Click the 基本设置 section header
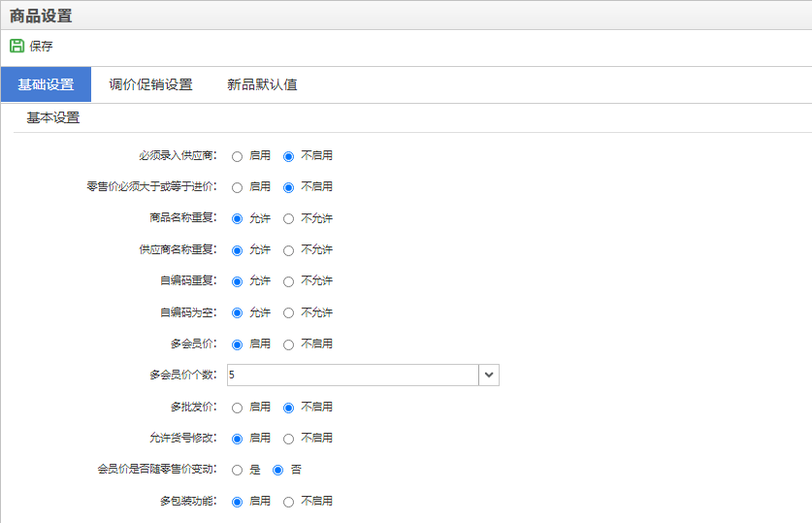This screenshot has width=812, height=523. click(x=52, y=118)
